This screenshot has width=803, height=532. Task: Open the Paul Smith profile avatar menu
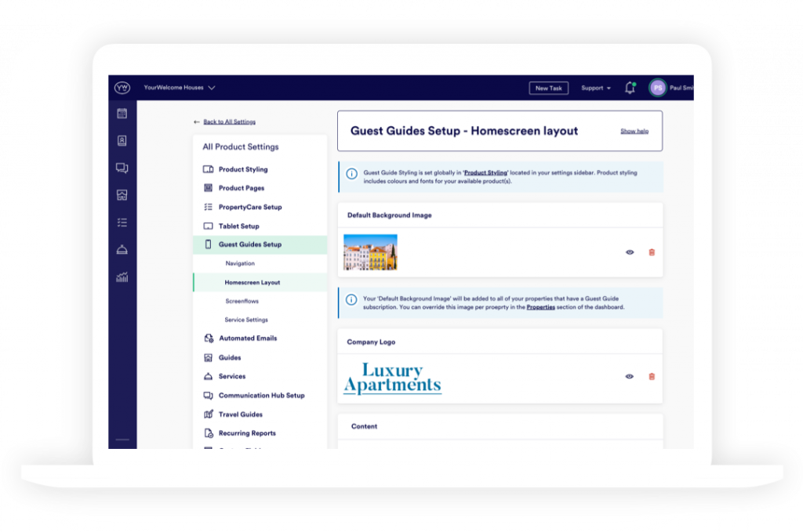click(657, 88)
